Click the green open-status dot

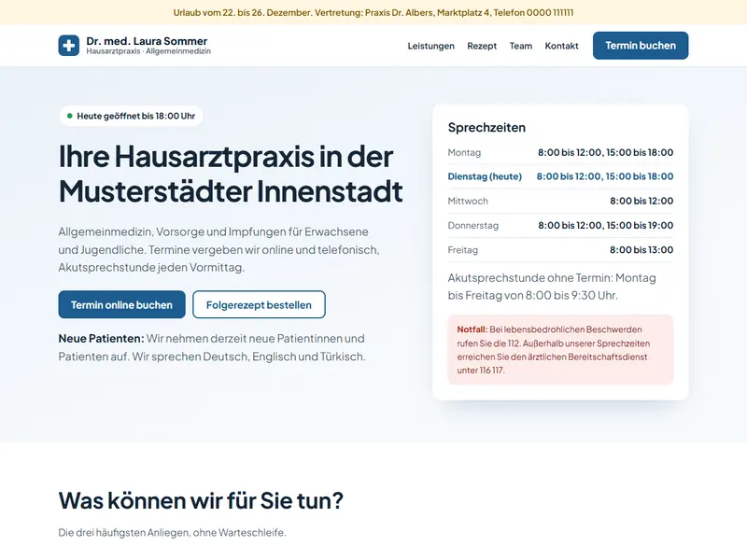[x=69, y=116]
